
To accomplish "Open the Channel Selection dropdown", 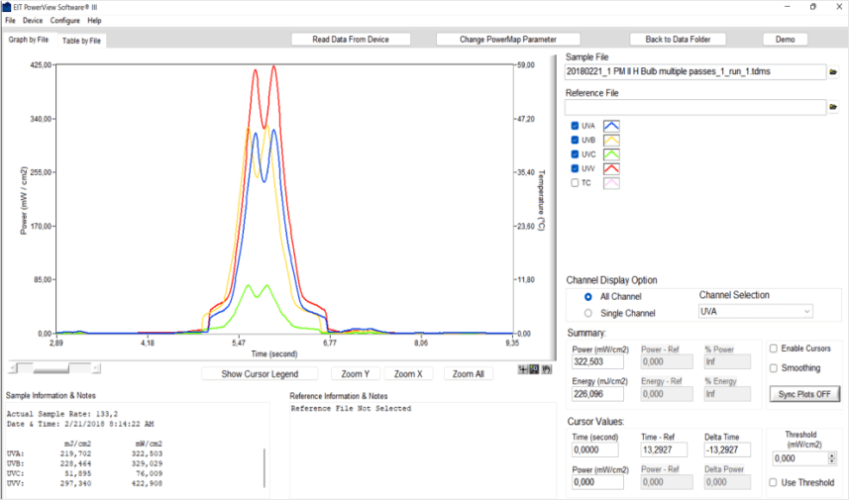I will point(755,312).
